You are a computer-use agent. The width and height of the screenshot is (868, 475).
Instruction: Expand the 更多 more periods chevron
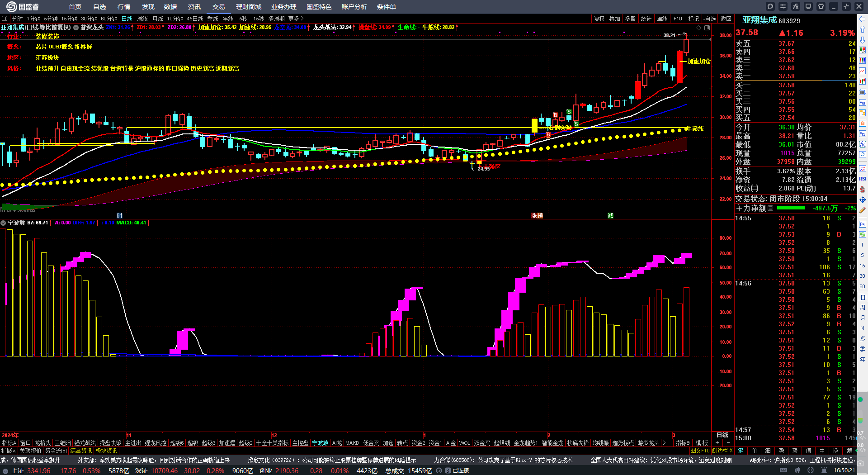[296, 19]
